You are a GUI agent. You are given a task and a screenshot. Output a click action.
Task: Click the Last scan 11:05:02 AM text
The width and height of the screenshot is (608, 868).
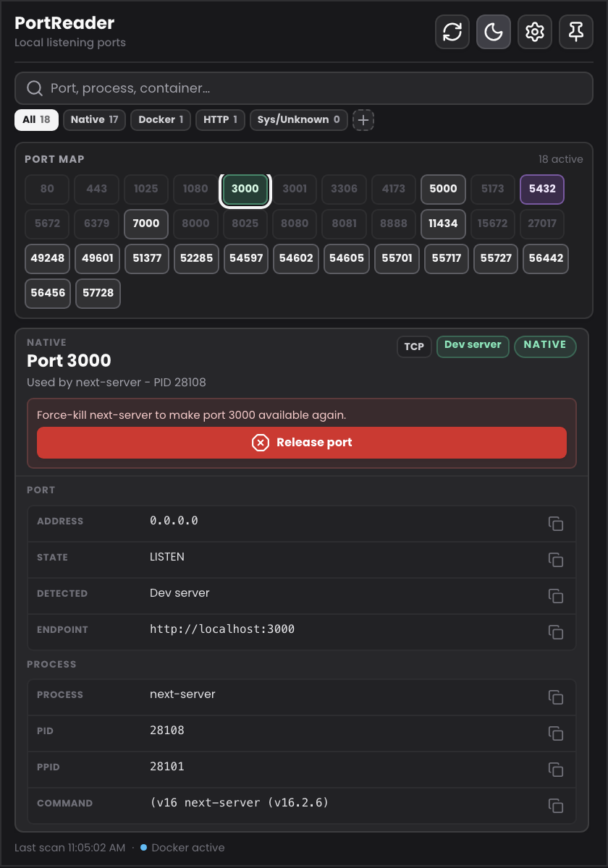[x=70, y=847]
